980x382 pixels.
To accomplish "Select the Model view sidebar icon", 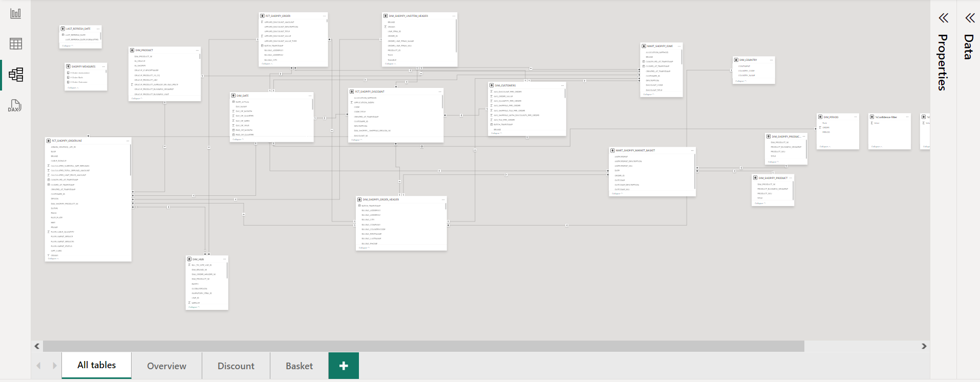I will 16,75.
